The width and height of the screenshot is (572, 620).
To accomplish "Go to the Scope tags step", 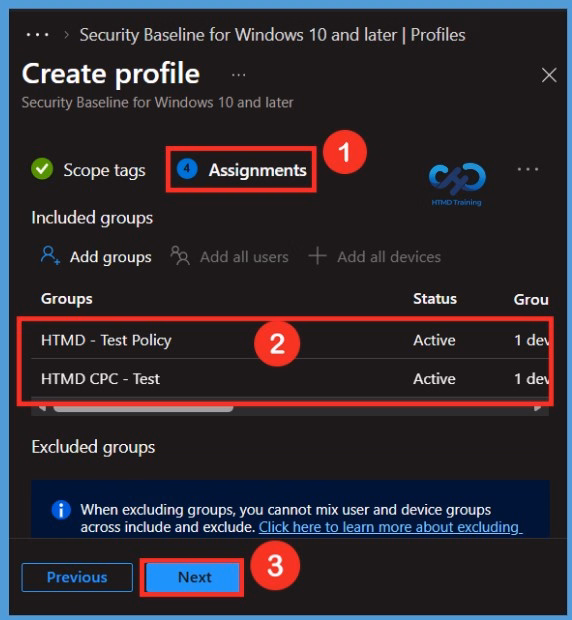I will pyautogui.click(x=89, y=170).
